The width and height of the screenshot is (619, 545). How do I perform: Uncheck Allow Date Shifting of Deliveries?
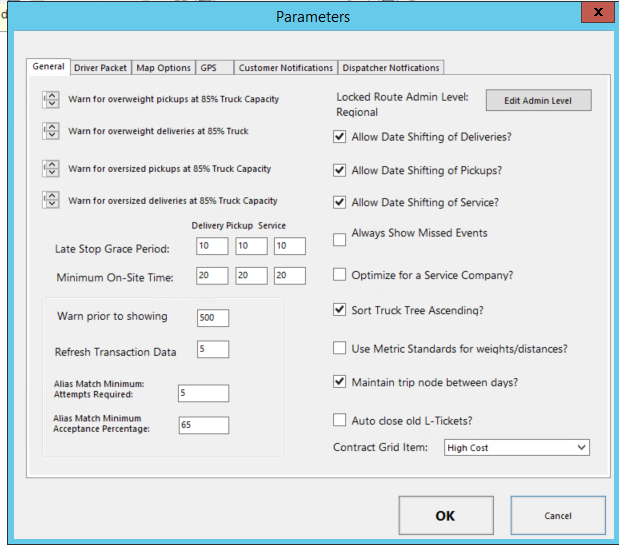tap(340, 137)
